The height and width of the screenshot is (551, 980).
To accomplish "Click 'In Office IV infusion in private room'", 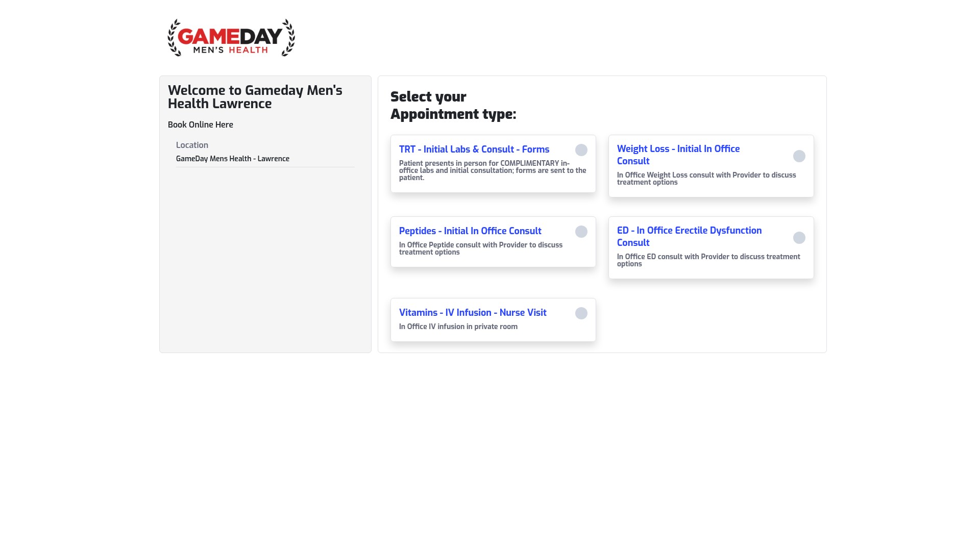I will click(x=458, y=327).
